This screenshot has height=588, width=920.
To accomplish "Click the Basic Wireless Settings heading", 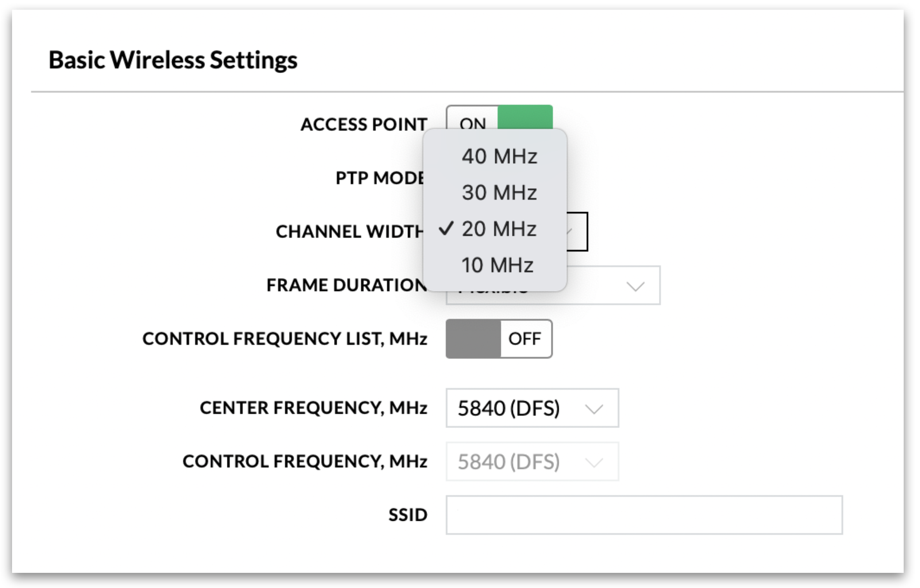I will 173,60.
